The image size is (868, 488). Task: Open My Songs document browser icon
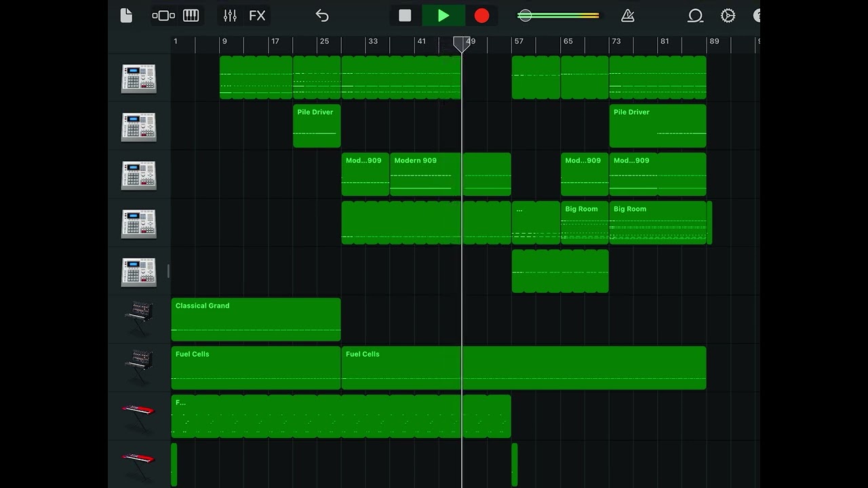(126, 16)
